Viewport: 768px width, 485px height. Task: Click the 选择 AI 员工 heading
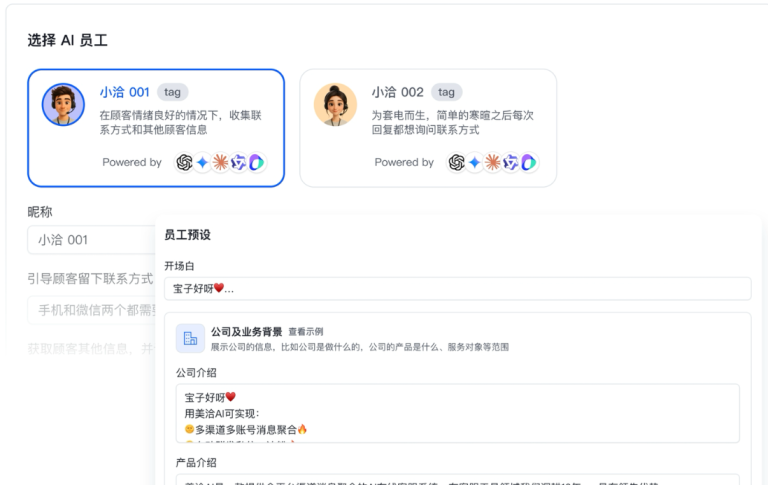tap(68, 40)
